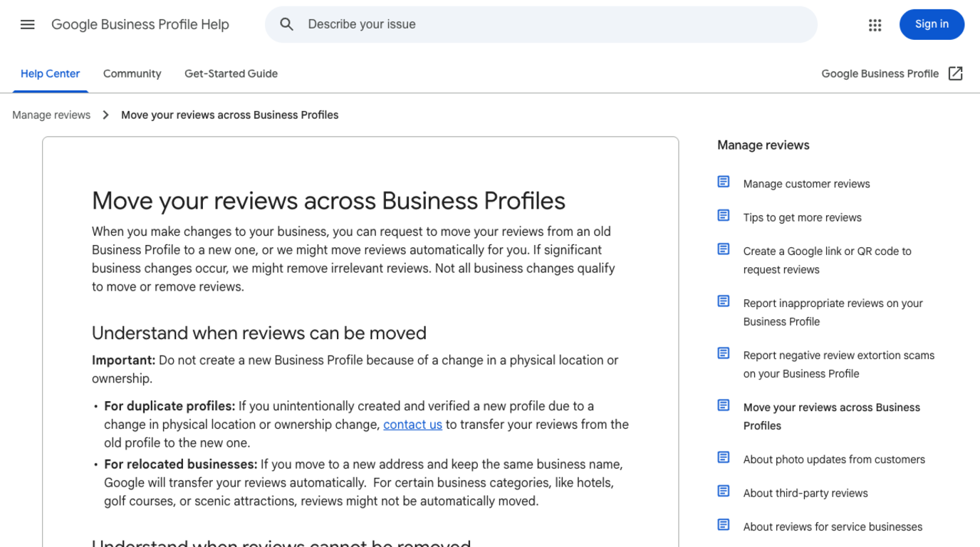Click the search magnifier icon

click(x=286, y=24)
